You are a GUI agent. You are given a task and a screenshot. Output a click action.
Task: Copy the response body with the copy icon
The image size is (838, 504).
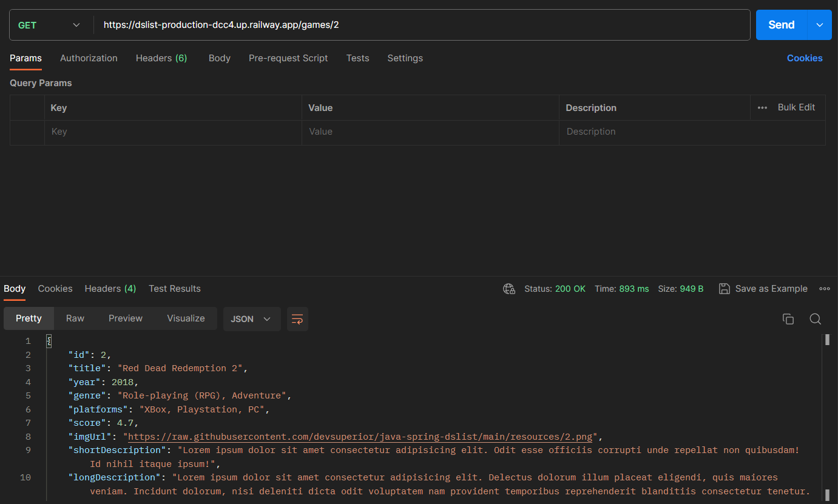(x=788, y=319)
